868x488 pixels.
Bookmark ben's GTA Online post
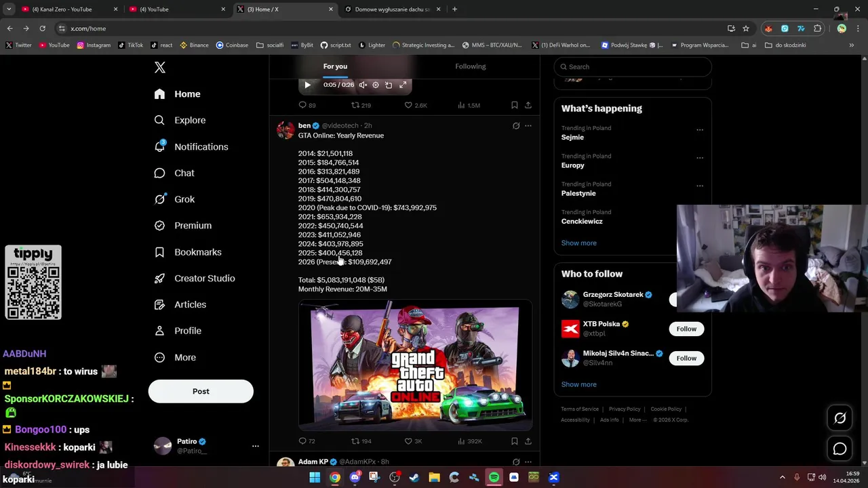(x=515, y=441)
